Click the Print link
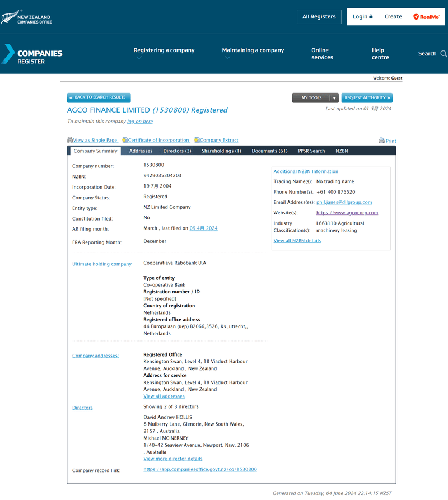The width and height of the screenshot is (448, 500). (x=391, y=141)
